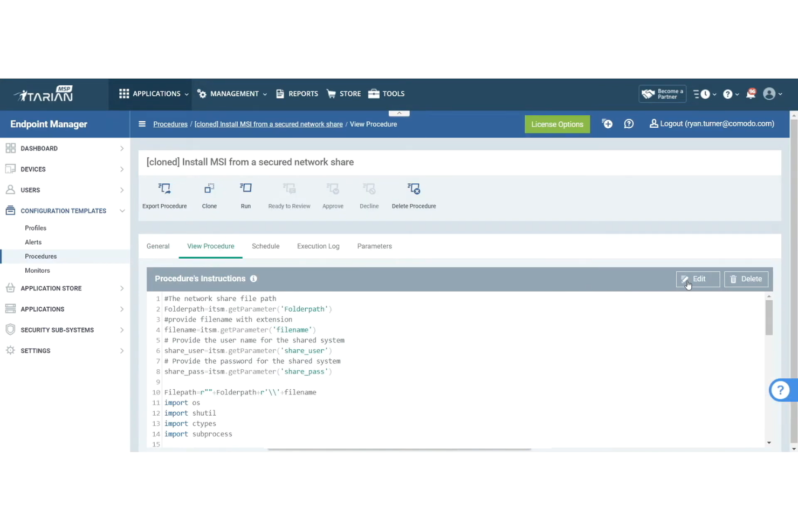Delete the procedure using the toolbar icon

click(414, 196)
